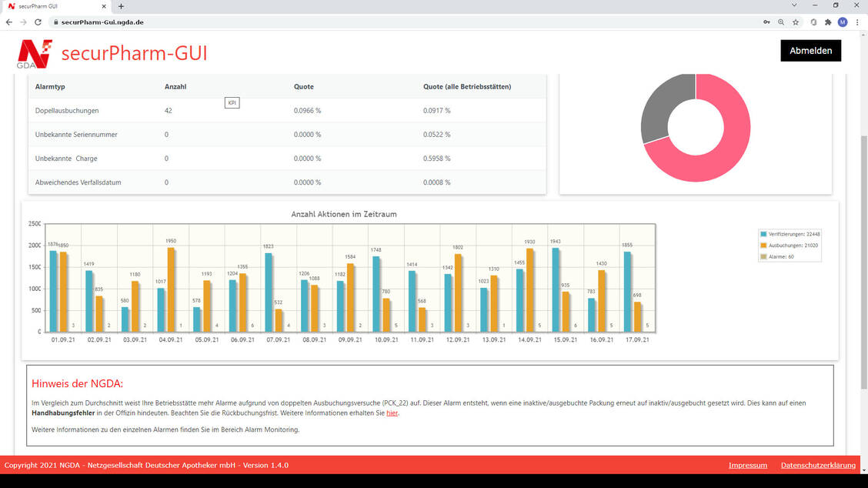This screenshot has width=868, height=488.
Task: Click the chart title "Anzahl Aktionen im Zeitraum"
Action: (x=344, y=214)
